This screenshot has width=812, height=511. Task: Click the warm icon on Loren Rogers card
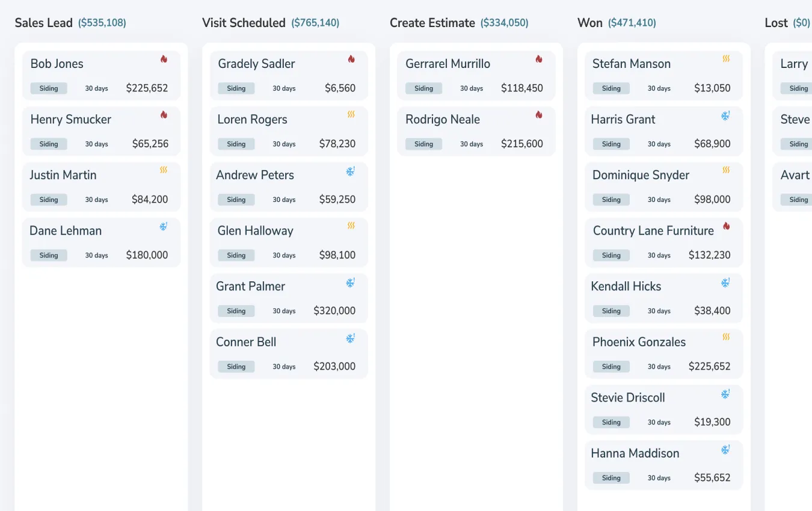[351, 114]
